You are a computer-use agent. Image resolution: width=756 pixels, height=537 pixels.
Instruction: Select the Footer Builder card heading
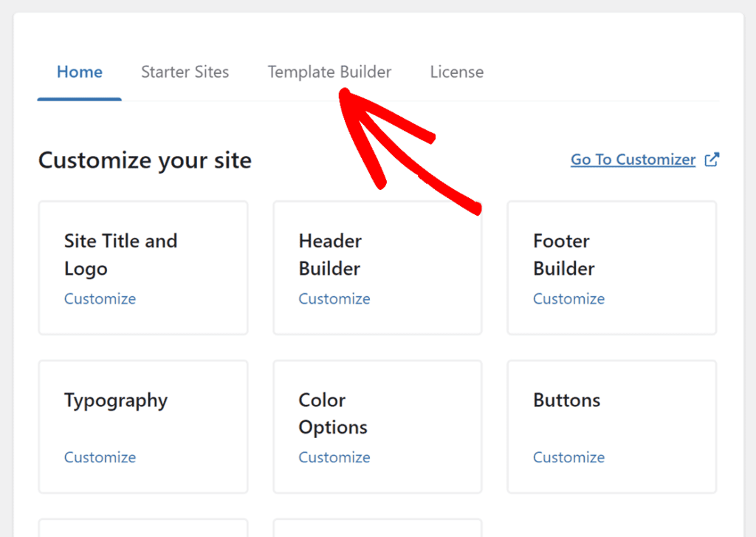pyautogui.click(x=564, y=255)
